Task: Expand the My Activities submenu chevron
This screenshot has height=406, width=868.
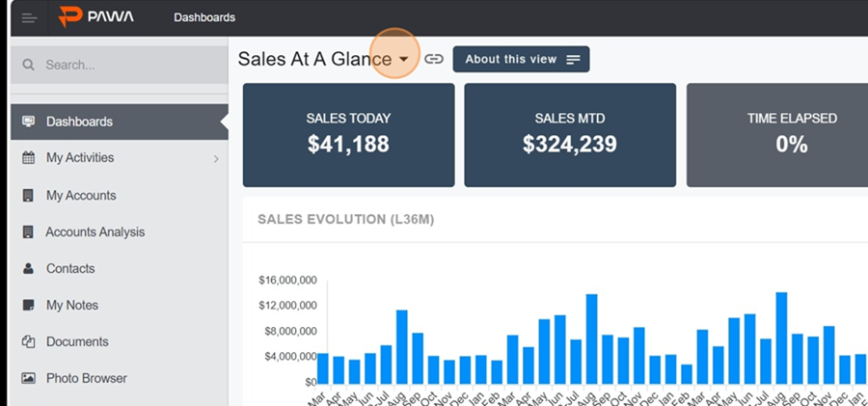Action: [x=216, y=159]
